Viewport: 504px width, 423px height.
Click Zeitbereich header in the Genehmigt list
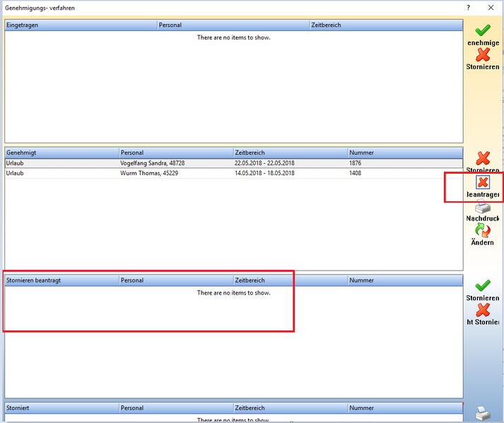tap(290, 153)
